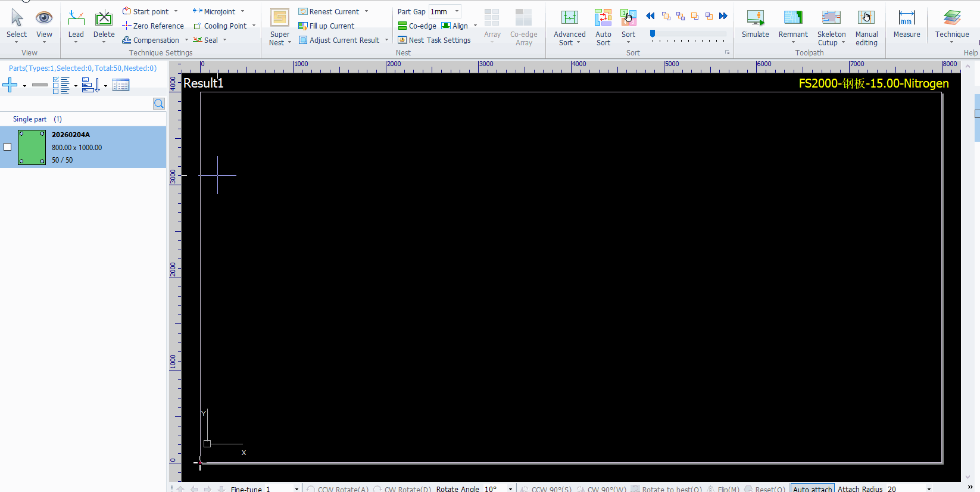Click the sort progress slider handle

point(653,34)
